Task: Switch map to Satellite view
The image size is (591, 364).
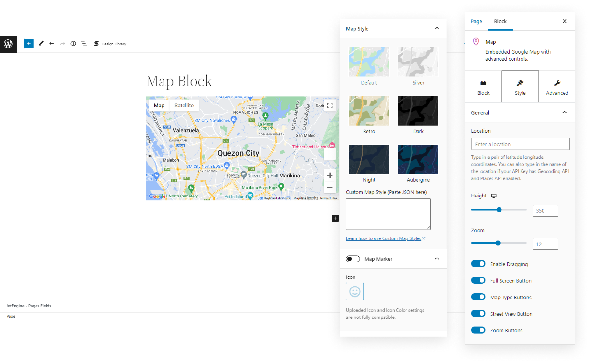Action: [x=184, y=106]
